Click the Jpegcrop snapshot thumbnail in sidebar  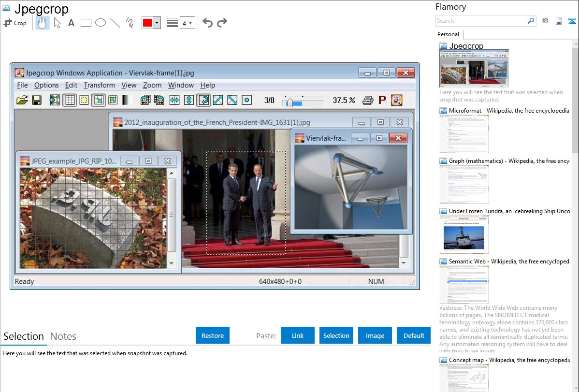[474, 68]
